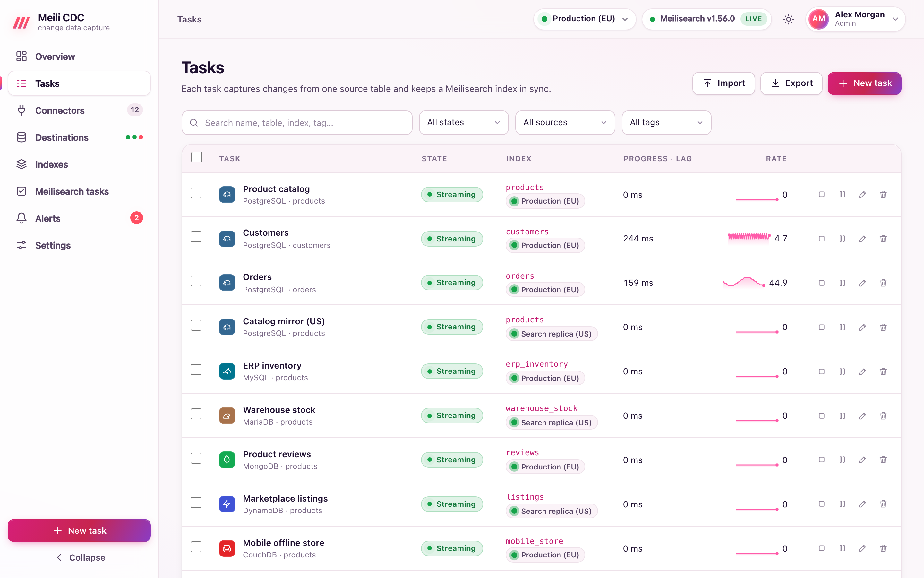Stop the Marketplace listings task
The height and width of the screenshot is (578, 924).
tap(822, 504)
